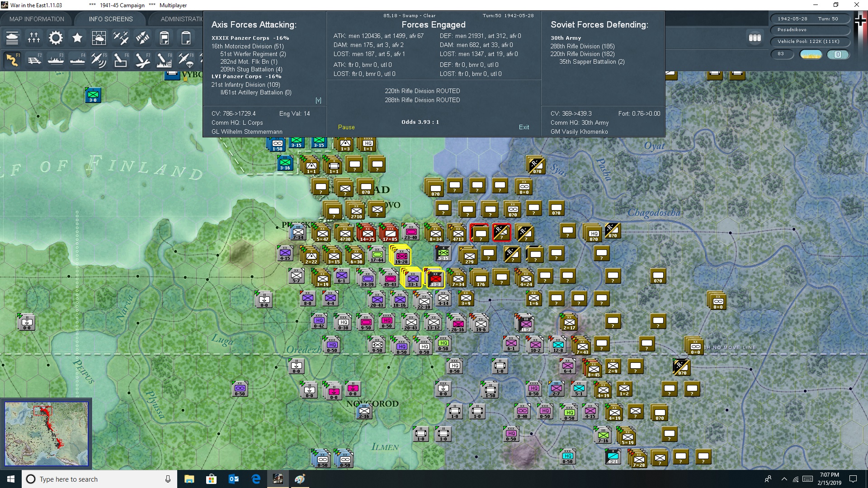Open the blank report clipboard icon
This screenshot has width=868, height=488.
(x=186, y=38)
